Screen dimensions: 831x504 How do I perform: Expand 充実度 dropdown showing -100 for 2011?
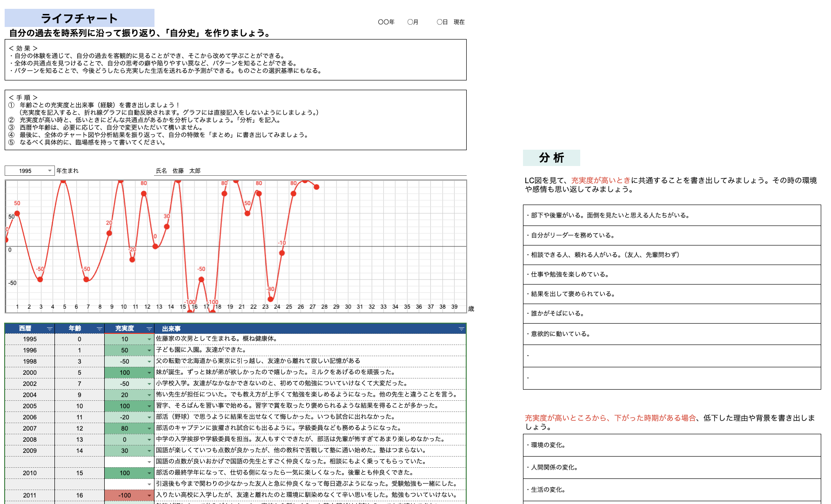pos(149,496)
